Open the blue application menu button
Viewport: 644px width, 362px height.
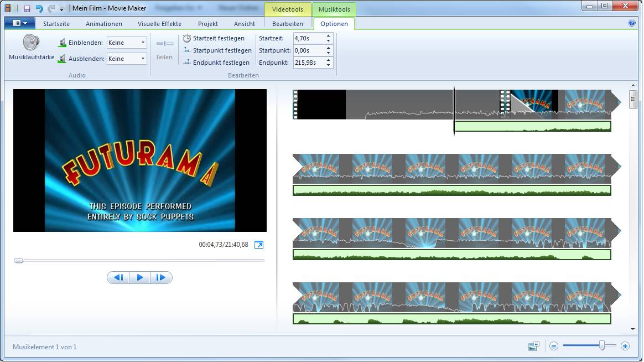19,23
